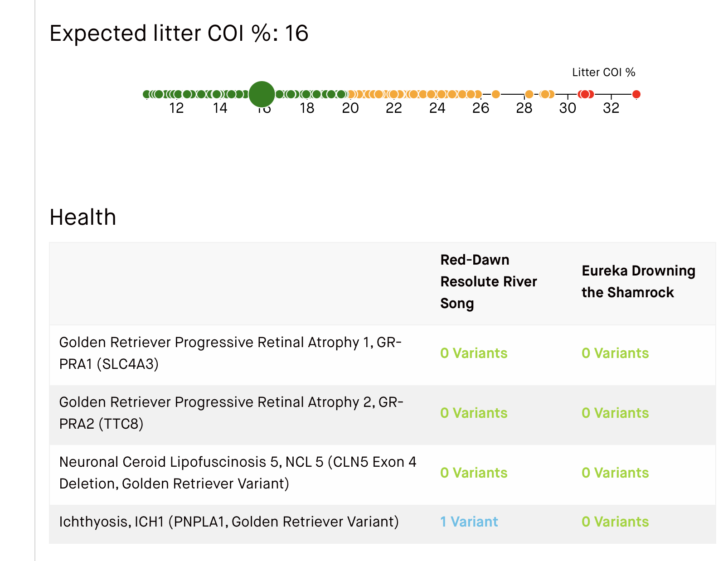Click Red-Dawn's GR-PRA1 "0 Variants" result

[x=474, y=353]
